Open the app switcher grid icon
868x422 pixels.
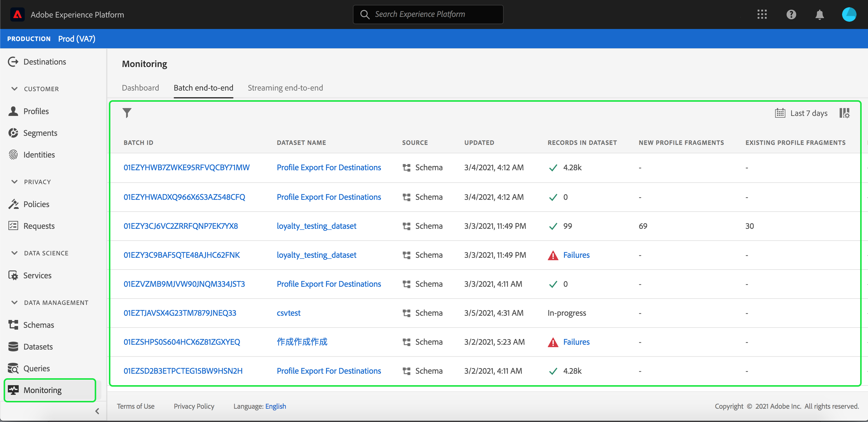click(x=762, y=14)
